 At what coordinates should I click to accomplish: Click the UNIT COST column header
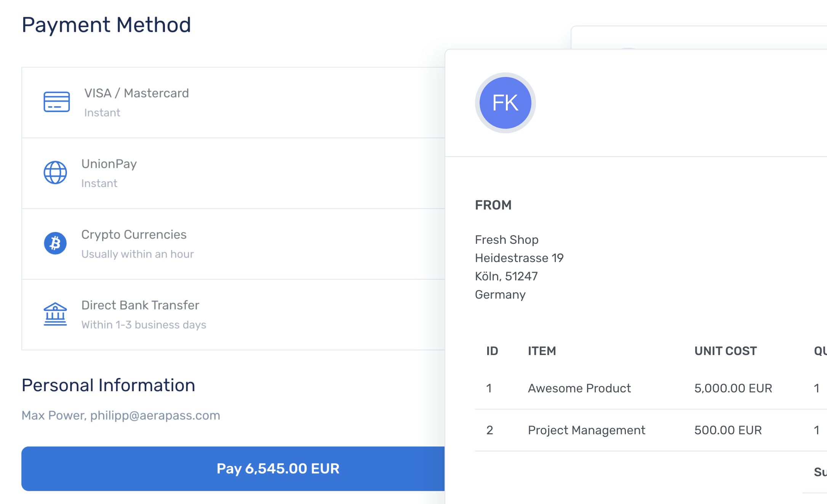(725, 351)
